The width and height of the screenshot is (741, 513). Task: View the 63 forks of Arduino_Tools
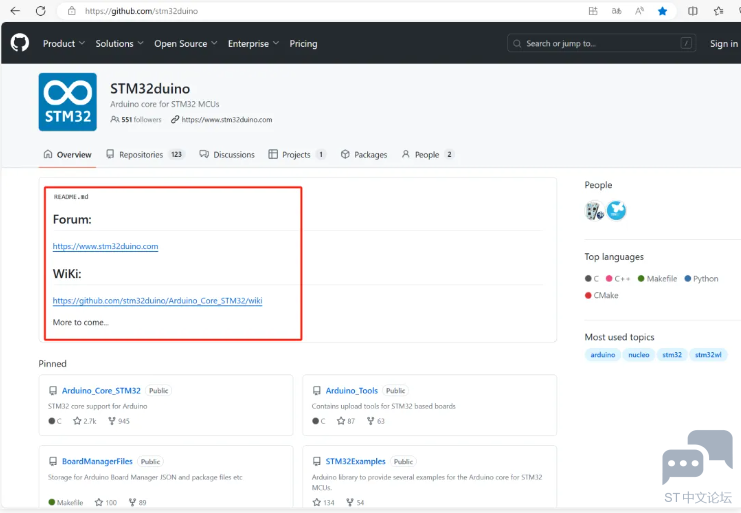[376, 421]
